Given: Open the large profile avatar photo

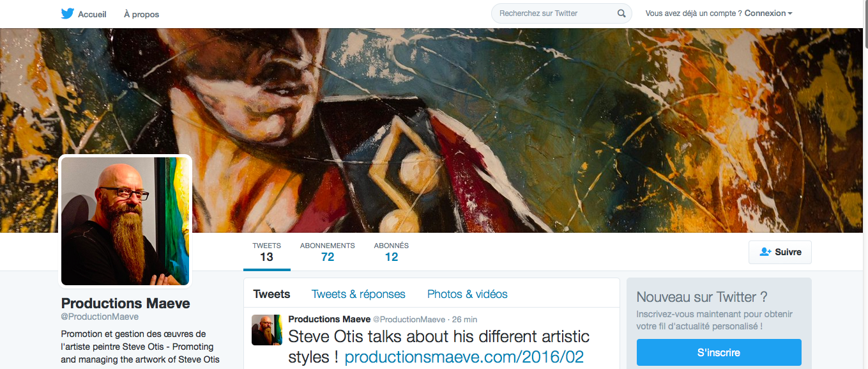Looking at the screenshot, I should (x=125, y=221).
